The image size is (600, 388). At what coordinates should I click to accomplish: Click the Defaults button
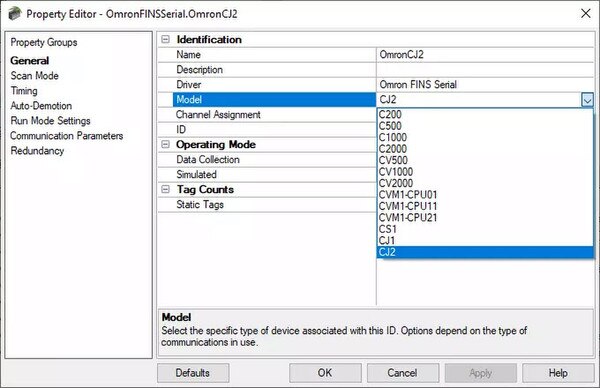click(193, 373)
